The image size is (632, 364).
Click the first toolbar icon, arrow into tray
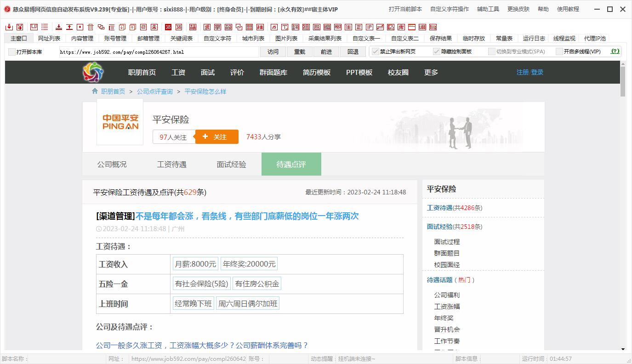[9, 27]
